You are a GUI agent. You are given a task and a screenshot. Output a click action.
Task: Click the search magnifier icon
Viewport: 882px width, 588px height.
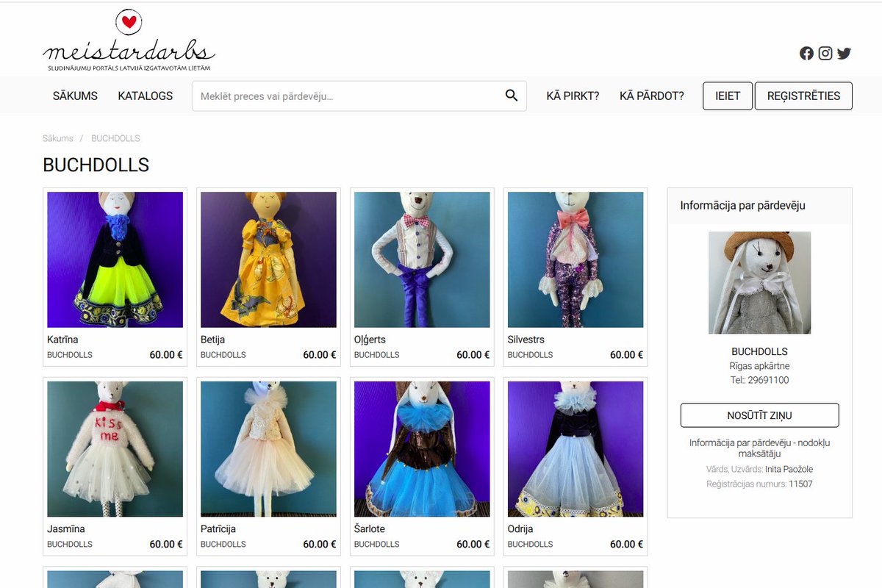click(x=512, y=96)
